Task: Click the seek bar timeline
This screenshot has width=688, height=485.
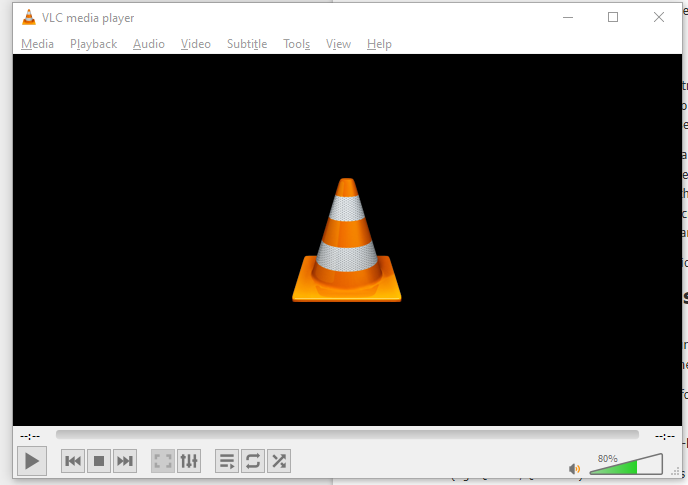Action: coord(347,435)
